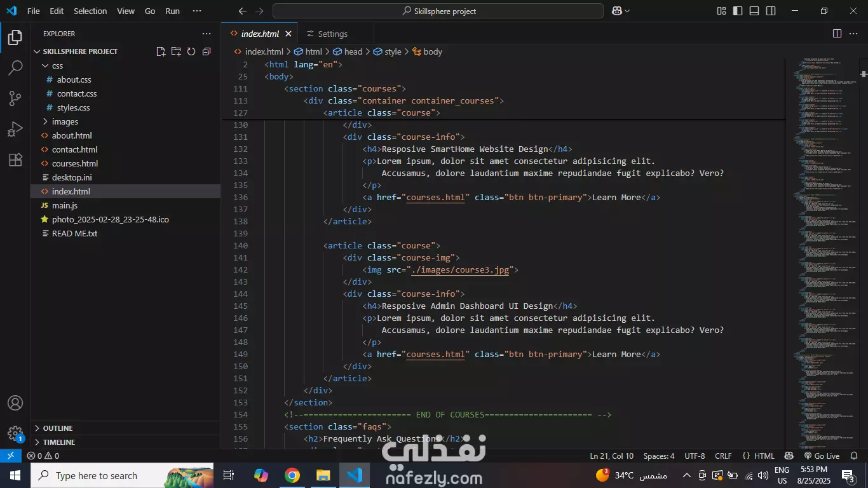Open Explorer views and more actions menu
The width and height of the screenshot is (868, 488).
(x=207, y=34)
